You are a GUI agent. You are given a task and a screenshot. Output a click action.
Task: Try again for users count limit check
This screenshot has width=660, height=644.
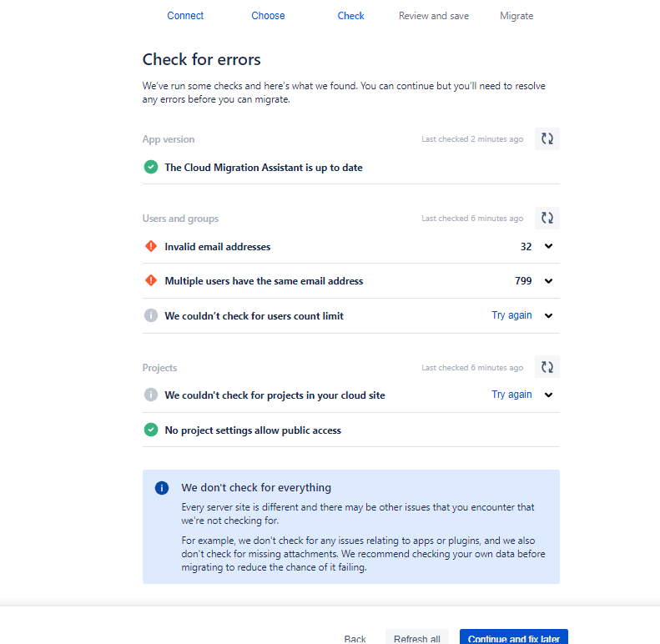click(x=511, y=315)
